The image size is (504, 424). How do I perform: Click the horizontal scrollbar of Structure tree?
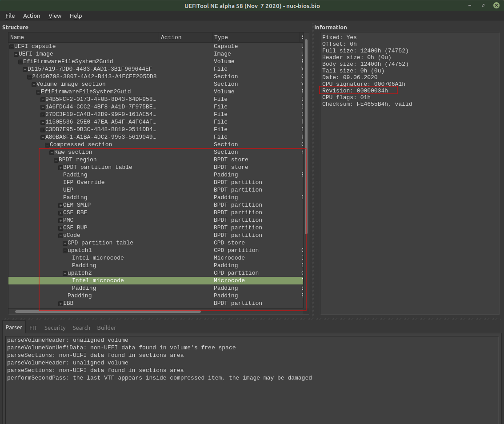[108, 312]
